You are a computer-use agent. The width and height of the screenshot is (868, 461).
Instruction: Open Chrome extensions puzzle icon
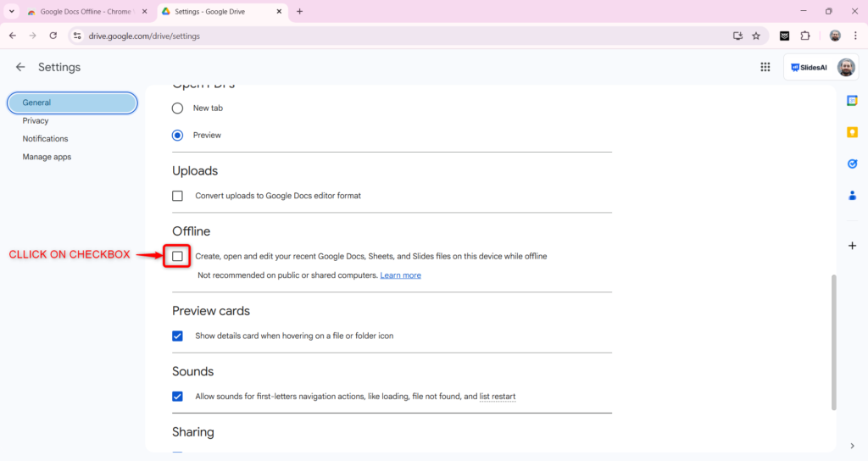(x=805, y=36)
